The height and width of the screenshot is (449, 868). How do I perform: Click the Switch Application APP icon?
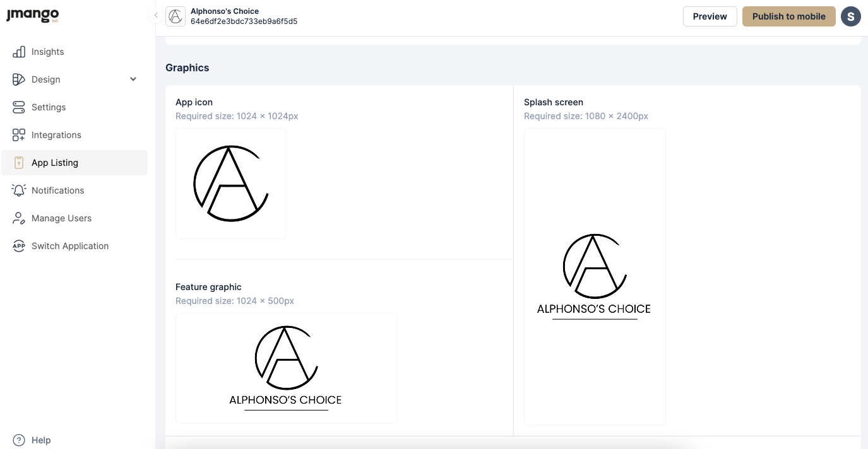(x=19, y=246)
